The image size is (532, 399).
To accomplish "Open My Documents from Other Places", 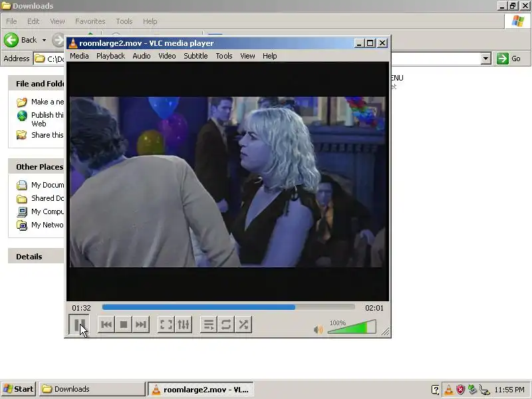I will (41, 185).
